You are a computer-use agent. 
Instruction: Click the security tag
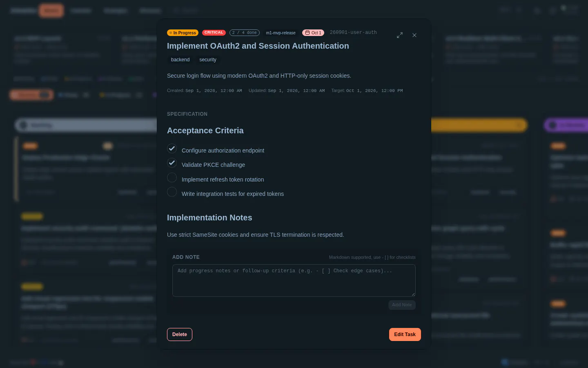pos(208,60)
